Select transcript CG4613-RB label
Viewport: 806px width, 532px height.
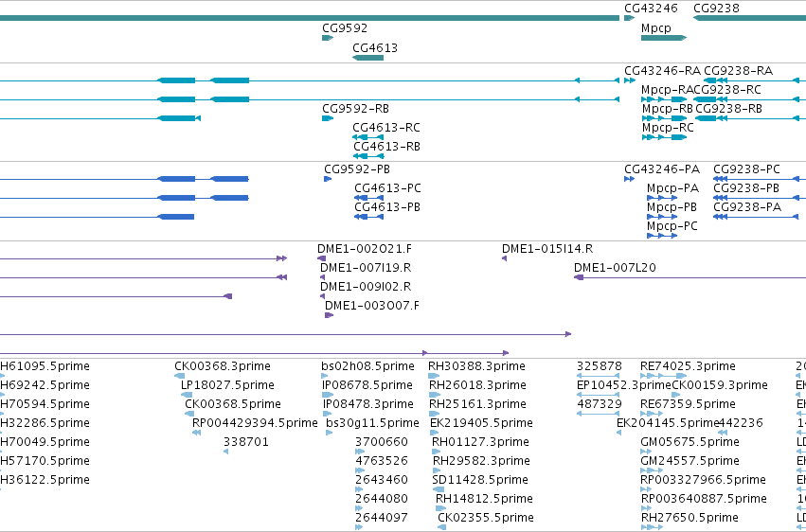[386, 147]
